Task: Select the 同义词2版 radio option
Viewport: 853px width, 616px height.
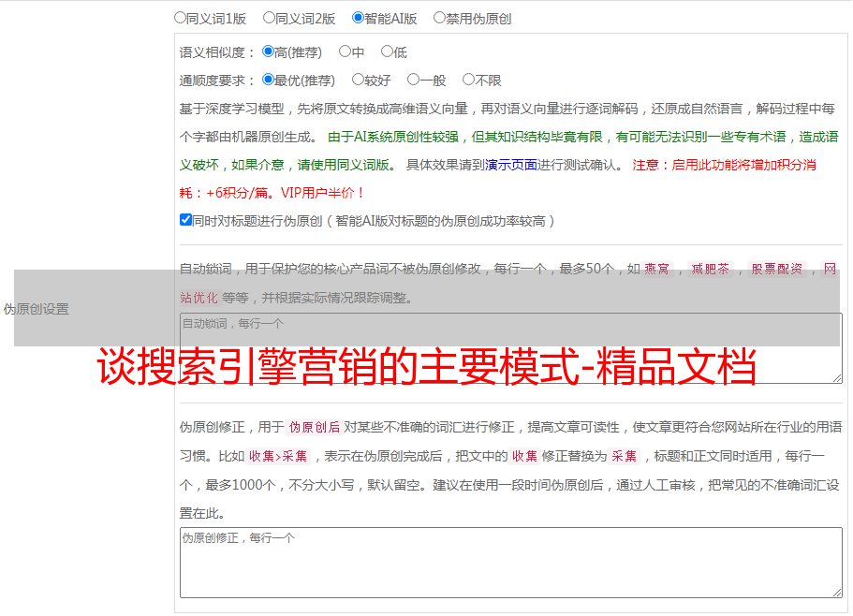Action: pos(269,18)
